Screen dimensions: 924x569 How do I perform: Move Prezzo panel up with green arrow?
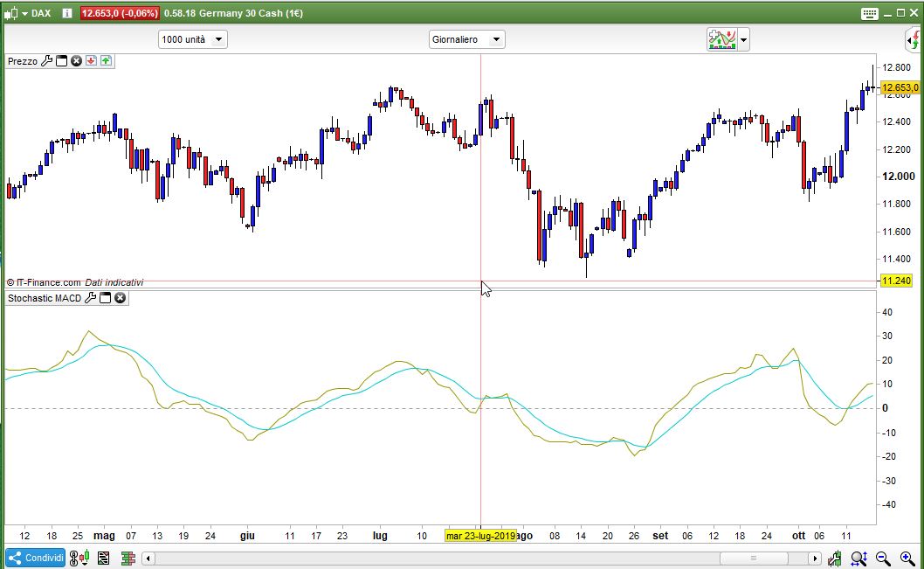[106, 60]
